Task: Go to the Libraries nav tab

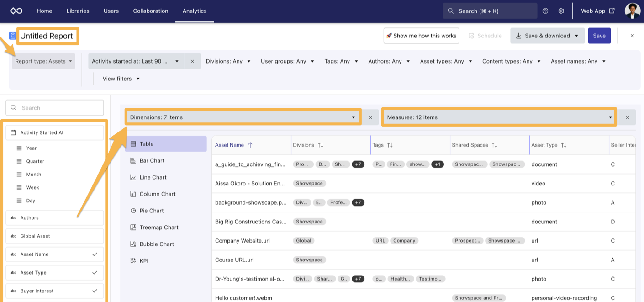Action: [x=78, y=11]
